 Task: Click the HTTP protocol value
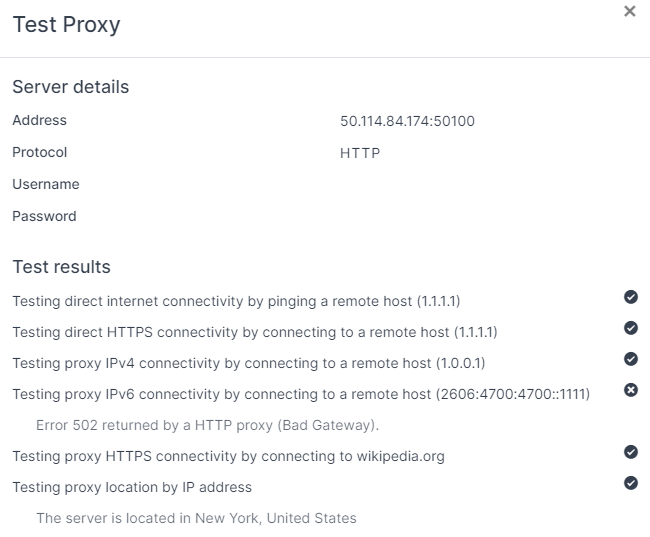(360, 153)
